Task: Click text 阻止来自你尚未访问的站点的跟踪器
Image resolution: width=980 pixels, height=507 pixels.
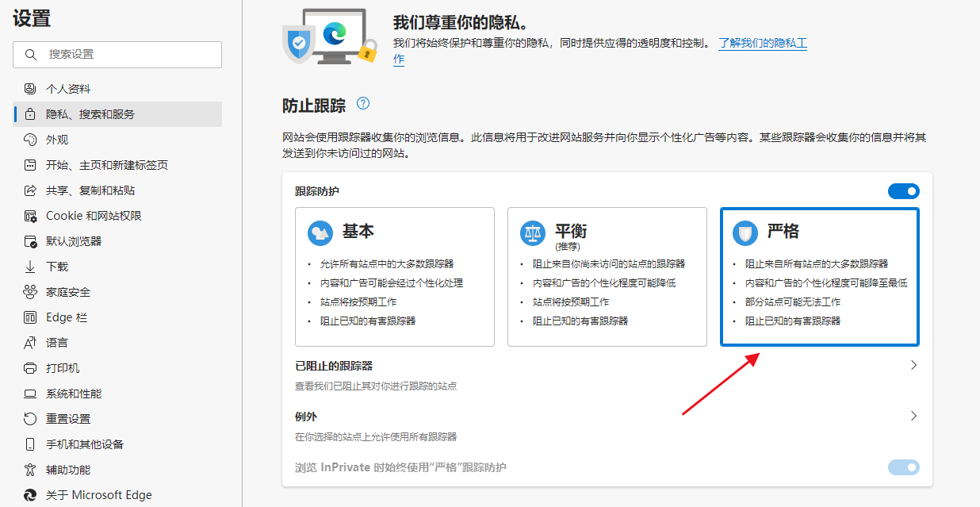Action: [x=609, y=264]
